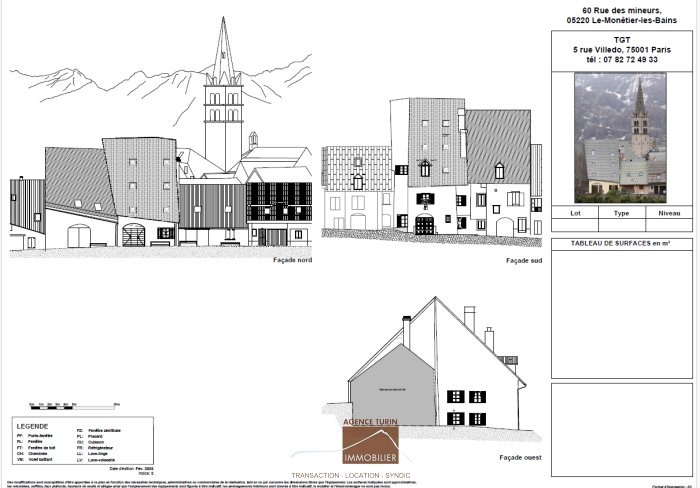
Task: Click the south facade building drawing
Action: 430,170
